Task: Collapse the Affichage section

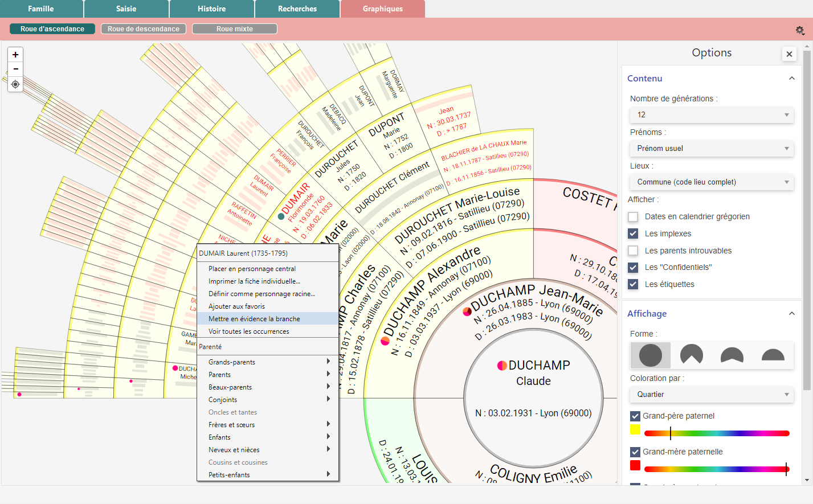Action: click(791, 314)
